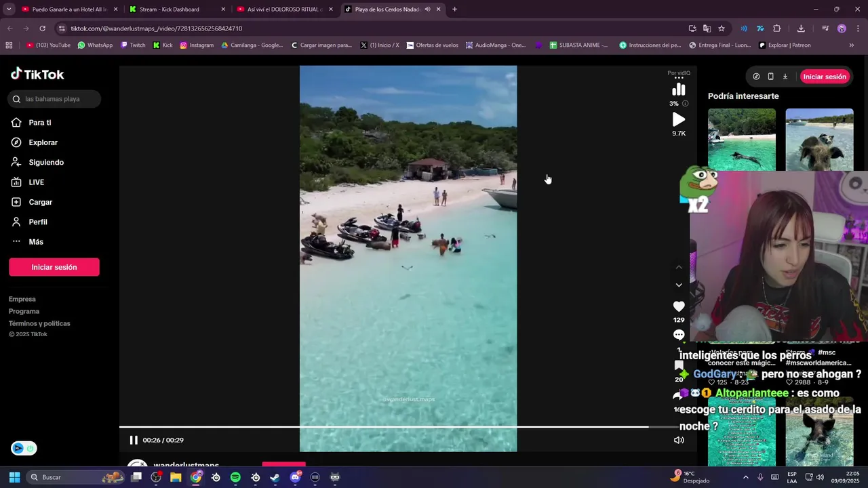
Task: Open the WhatsApp bookmark
Action: tap(95, 45)
